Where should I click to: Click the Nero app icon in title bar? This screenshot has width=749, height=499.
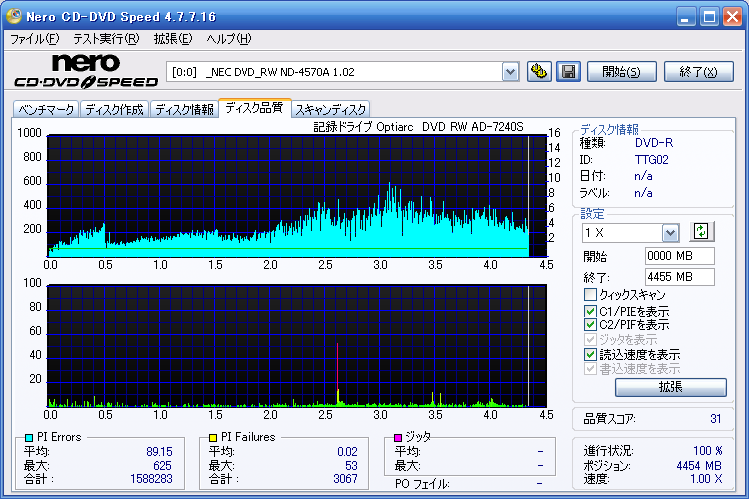pos(13,16)
